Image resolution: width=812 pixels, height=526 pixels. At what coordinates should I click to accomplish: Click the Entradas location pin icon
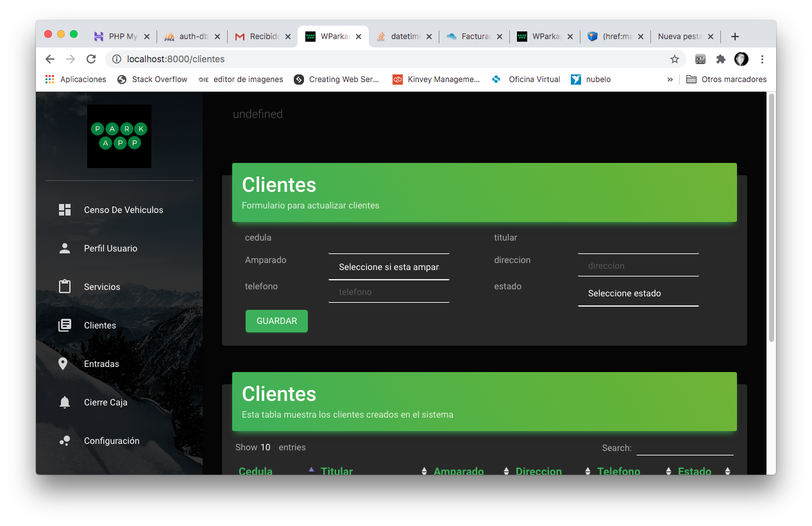tap(63, 364)
